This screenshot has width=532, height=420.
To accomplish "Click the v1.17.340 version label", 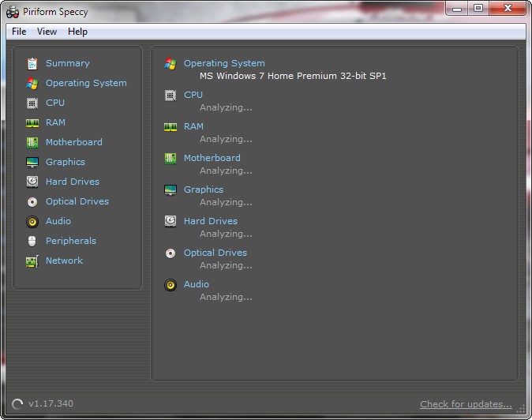I will point(51,403).
